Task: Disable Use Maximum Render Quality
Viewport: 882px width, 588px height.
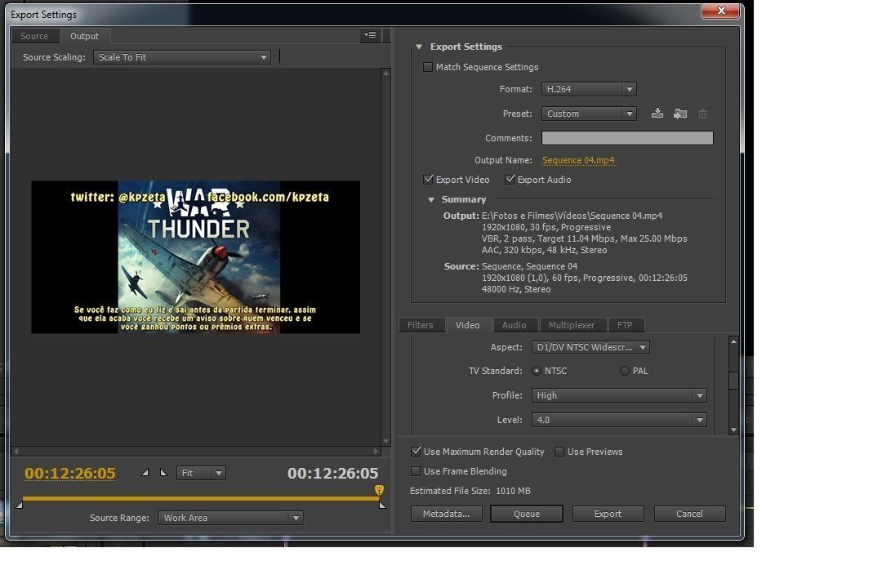Action: pos(416,452)
